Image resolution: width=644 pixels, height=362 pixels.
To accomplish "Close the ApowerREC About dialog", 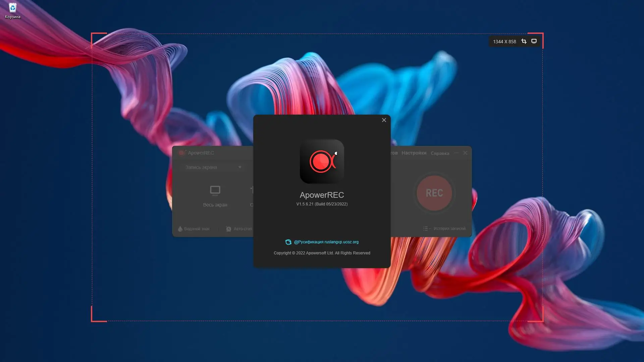I will [384, 120].
